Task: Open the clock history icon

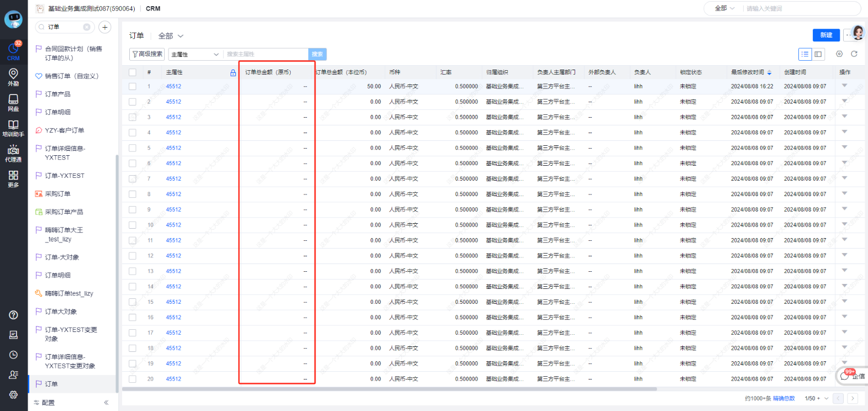Action: [13, 355]
